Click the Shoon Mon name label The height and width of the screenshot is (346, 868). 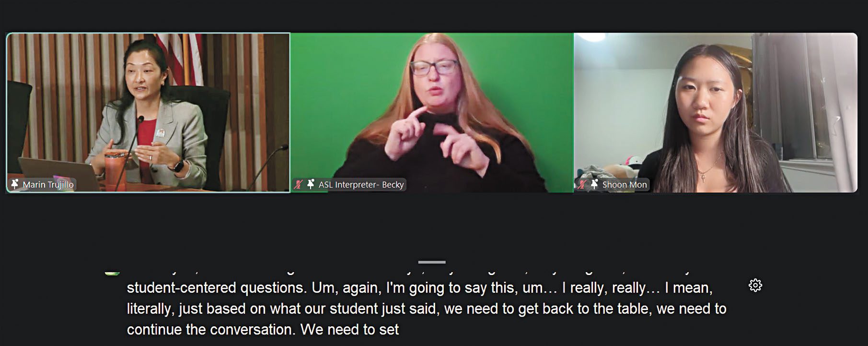[625, 184]
